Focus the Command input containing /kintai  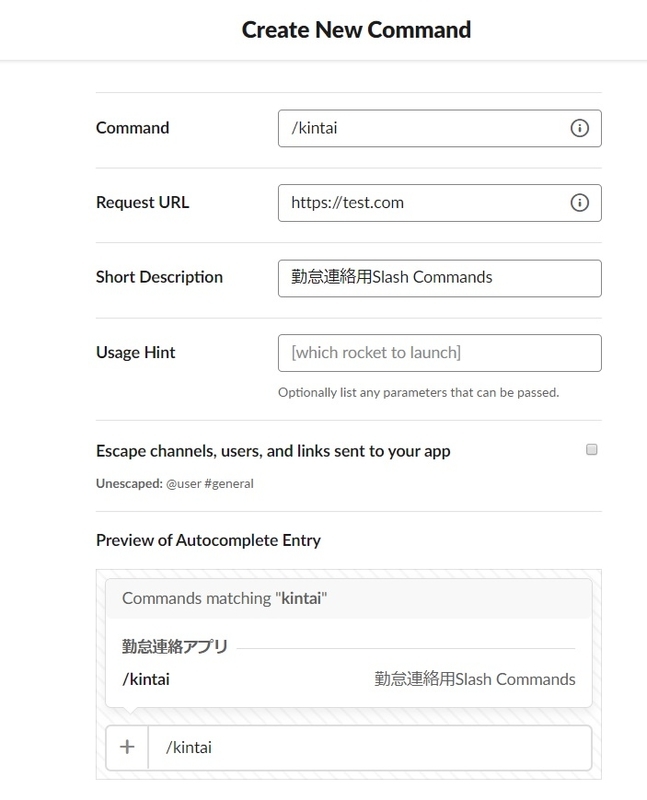click(439, 128)
